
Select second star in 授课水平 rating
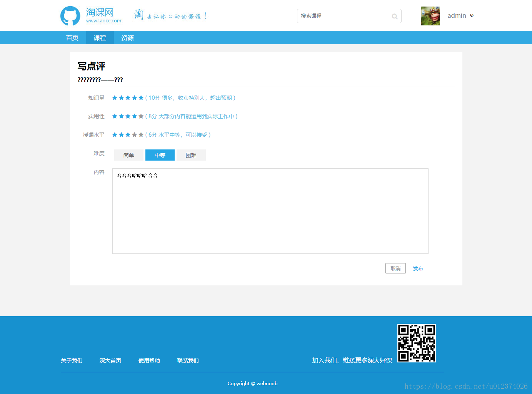click(121, 135)
